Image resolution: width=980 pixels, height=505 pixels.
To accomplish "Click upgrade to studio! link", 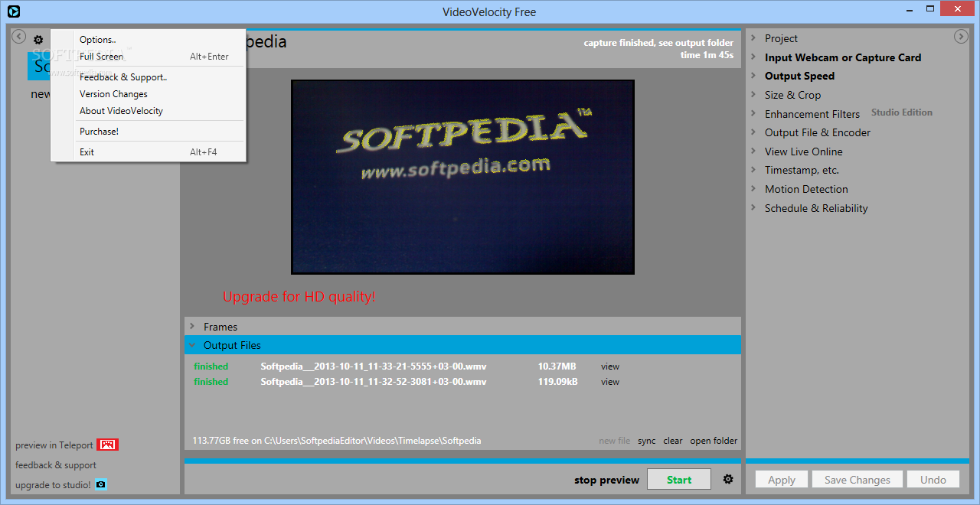I will point(53,485).
